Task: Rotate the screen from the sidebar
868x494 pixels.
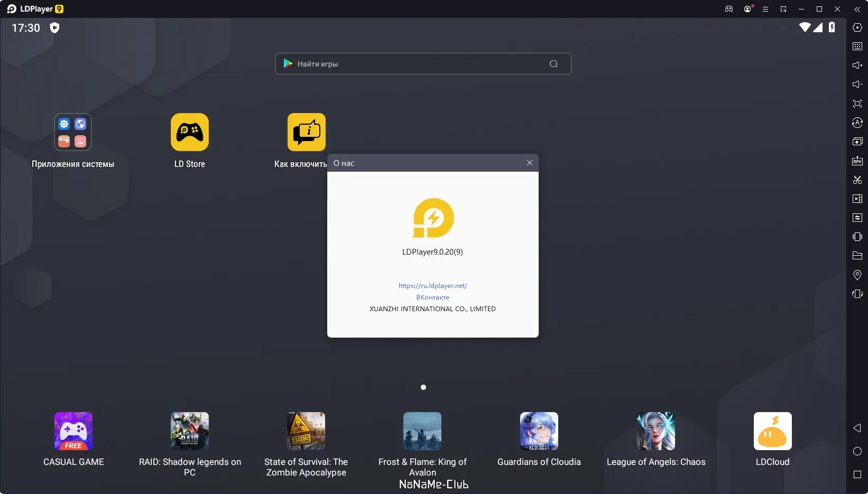Action: coord(857,294)
